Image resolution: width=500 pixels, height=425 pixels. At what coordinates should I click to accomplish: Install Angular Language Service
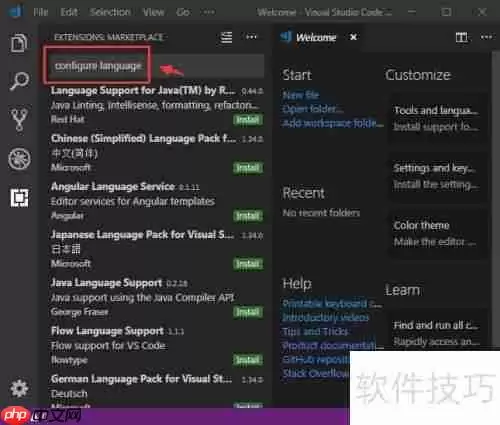pyautogui.click(x=248, y=216)
